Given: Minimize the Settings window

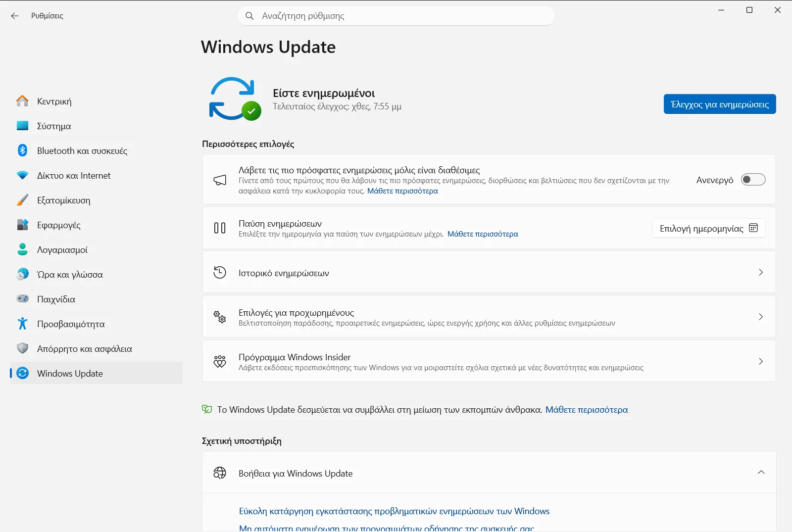Looking at the screenshot, I should pyautogui.click(x=721, y=10).
